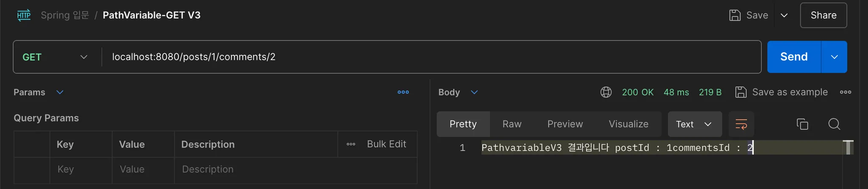The image size is (868, 189).
Task: Open search in response with magnifier icon
Action: 834,124
